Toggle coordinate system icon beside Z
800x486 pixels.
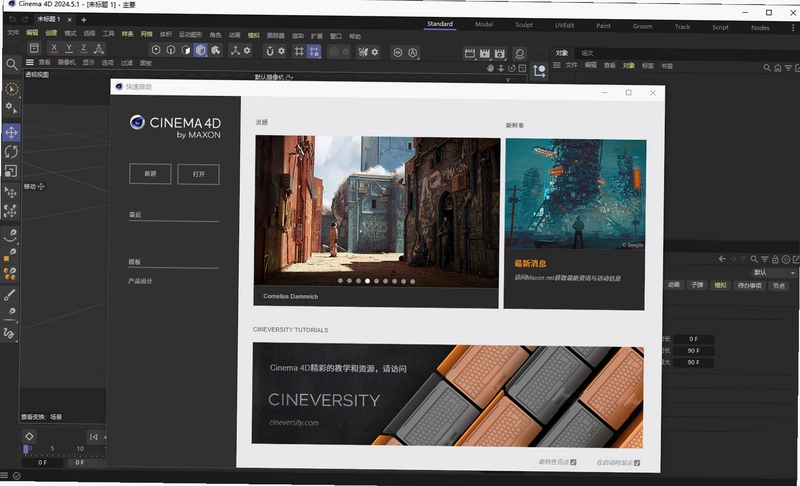pyautogui.click(x=99, y=48)
